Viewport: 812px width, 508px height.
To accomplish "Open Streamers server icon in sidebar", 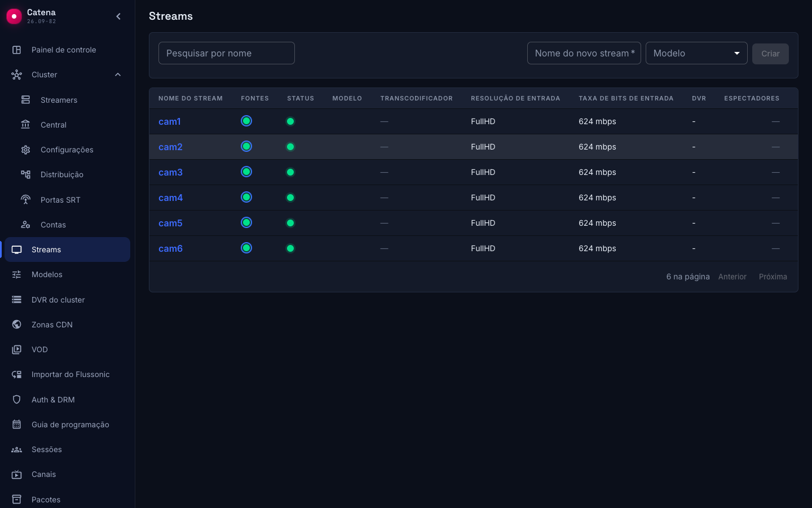I will click(x=26, y=100).
